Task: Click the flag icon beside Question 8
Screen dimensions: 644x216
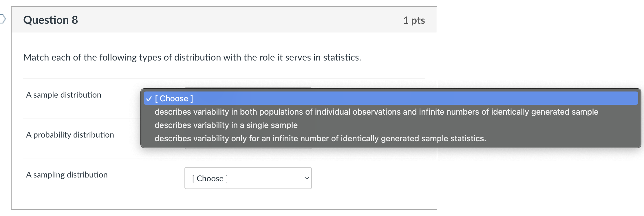Action: (3, 19)
